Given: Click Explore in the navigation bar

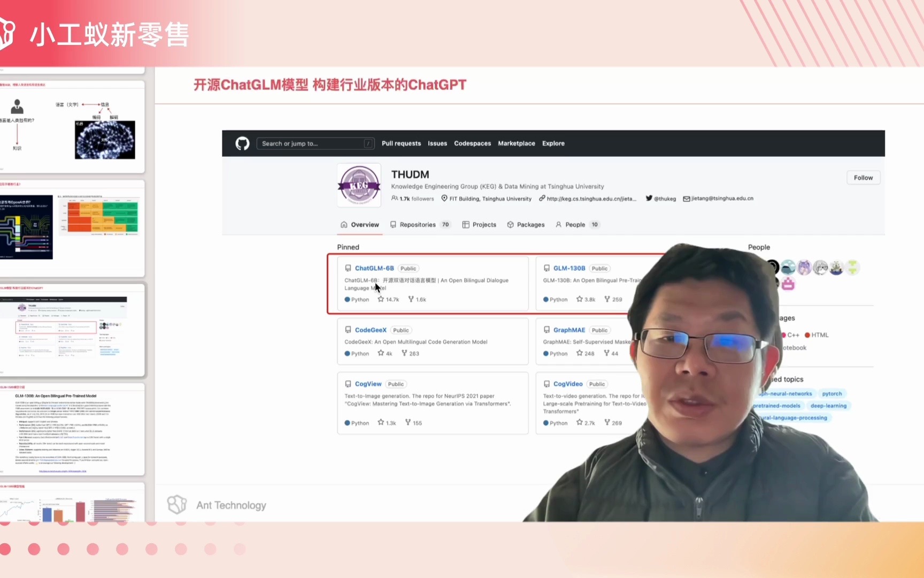Looking at the screenshot, I should (x=553, y=143).
